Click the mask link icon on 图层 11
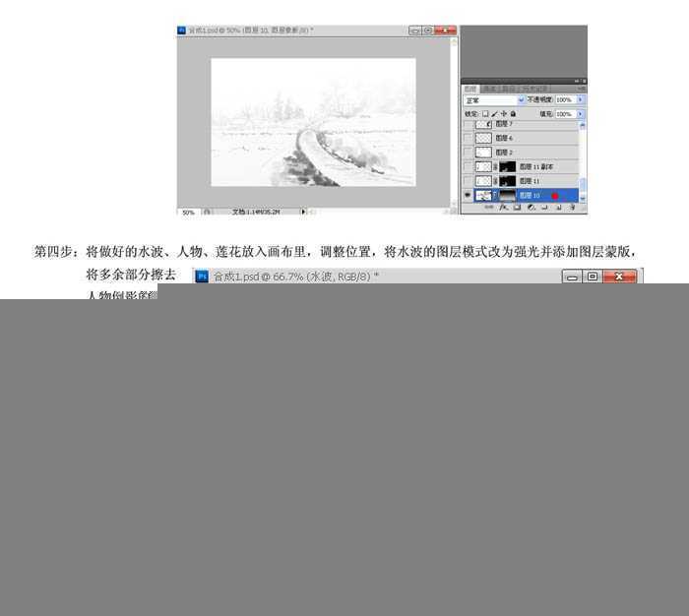This screenshot has width=689, height=616. 495,181
